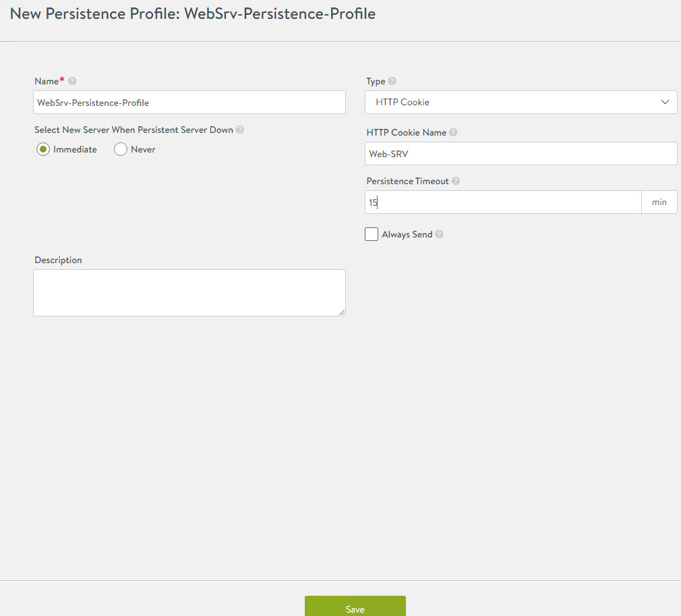Viewport: 681px width, 616px height.
Task: Click help beside Select New Server label
Action: click(x=240, y=130)
